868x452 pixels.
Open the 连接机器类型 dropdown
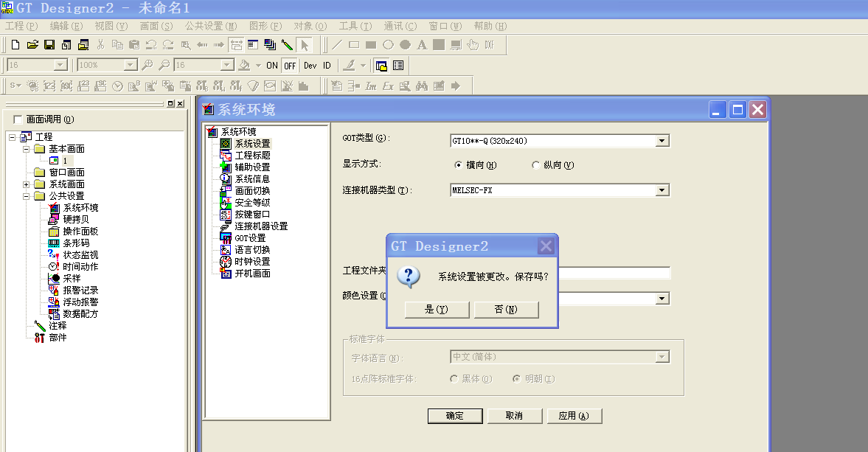662,190
